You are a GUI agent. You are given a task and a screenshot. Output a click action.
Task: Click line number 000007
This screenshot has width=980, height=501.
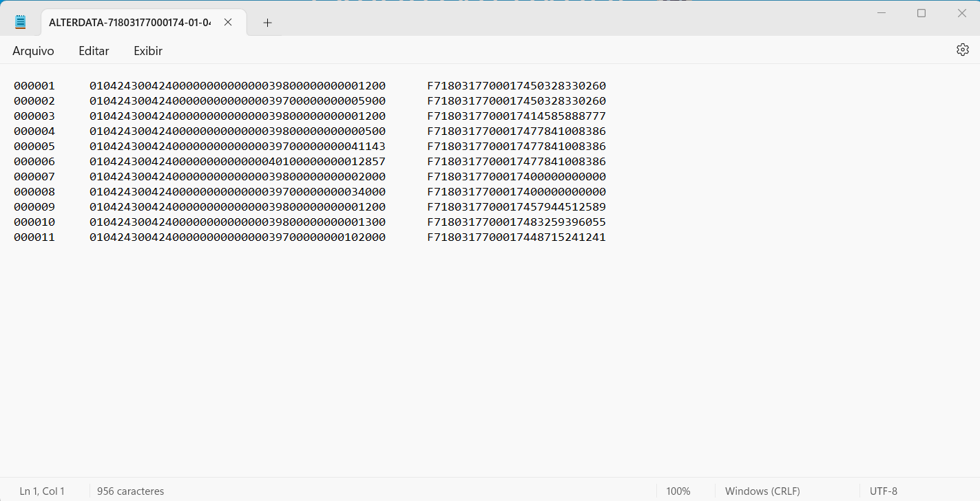click(x=34, y=177)
